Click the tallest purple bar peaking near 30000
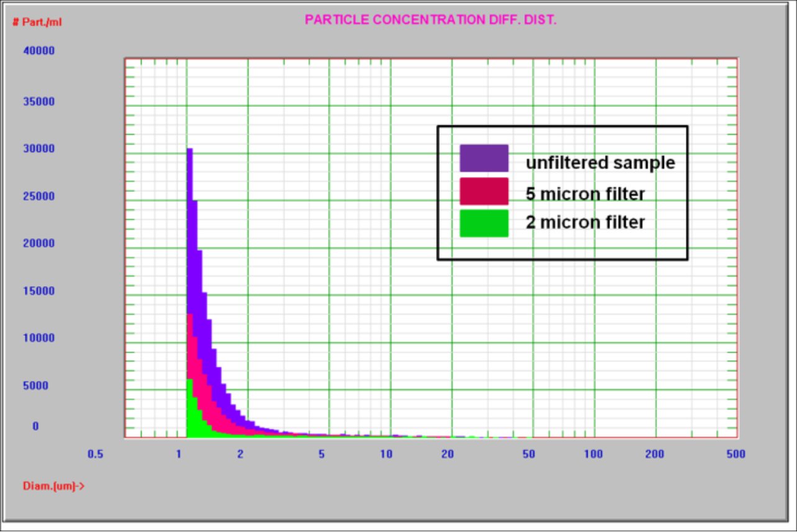797x532 pixels. coord(189,230)
